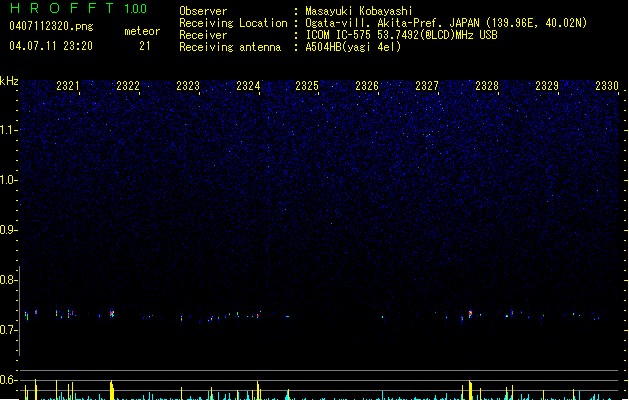629x400 pixels.
Task: Click the 2330 time marker
Action: click(x=607, y=86)
